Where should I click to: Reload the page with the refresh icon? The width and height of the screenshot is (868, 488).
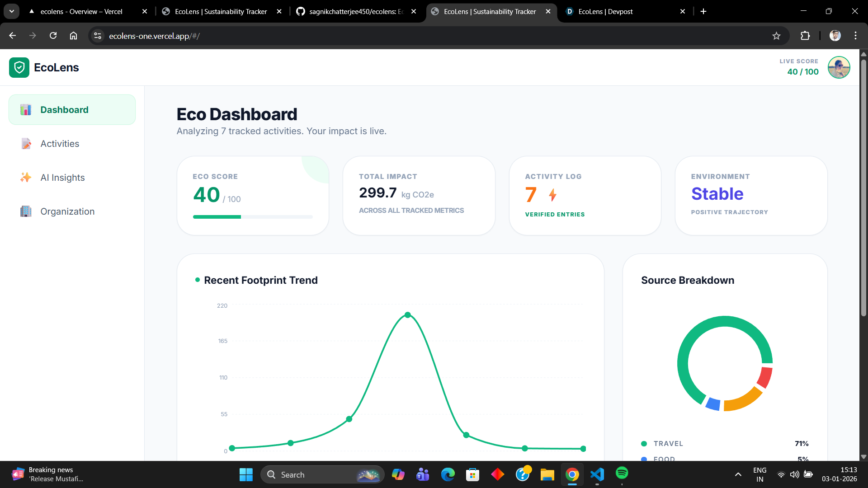53,36
